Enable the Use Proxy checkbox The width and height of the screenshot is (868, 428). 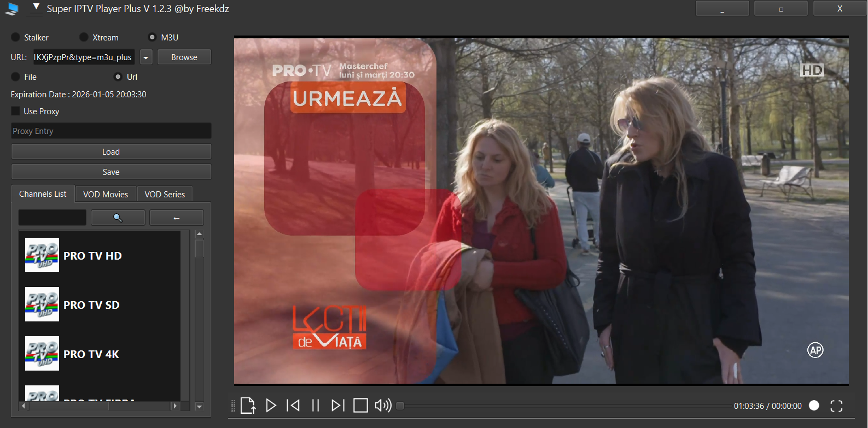pos(16,111)
